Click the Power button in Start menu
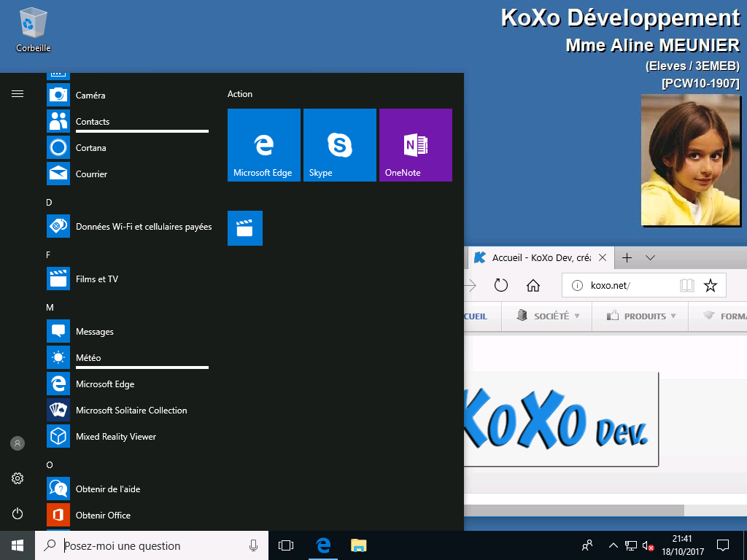Image resolution: width=747 pixels, height=560 pixels. coord(18,513)
